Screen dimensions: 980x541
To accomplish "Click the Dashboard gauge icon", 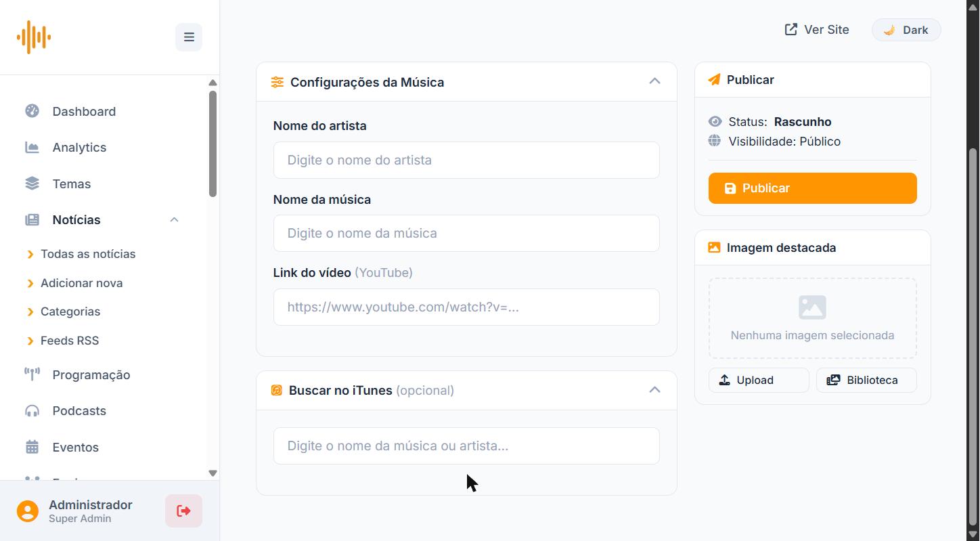I will (32, 111).
